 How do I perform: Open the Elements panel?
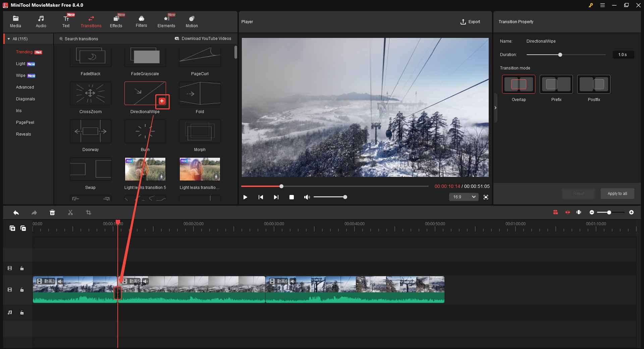[166, 21]
